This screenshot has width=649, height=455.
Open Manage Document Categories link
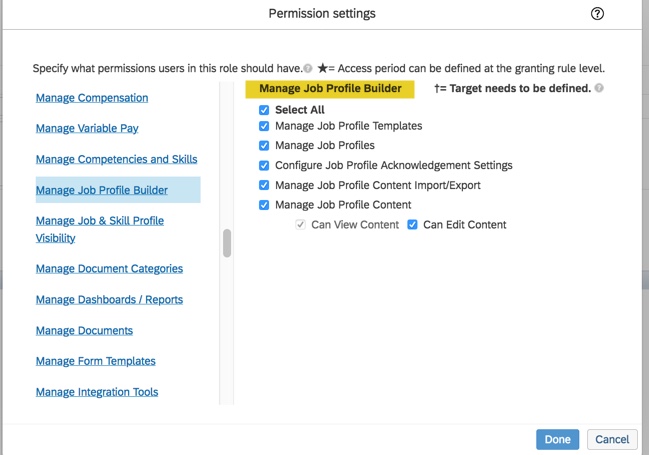pyautogui.click(x=109, y=269)
